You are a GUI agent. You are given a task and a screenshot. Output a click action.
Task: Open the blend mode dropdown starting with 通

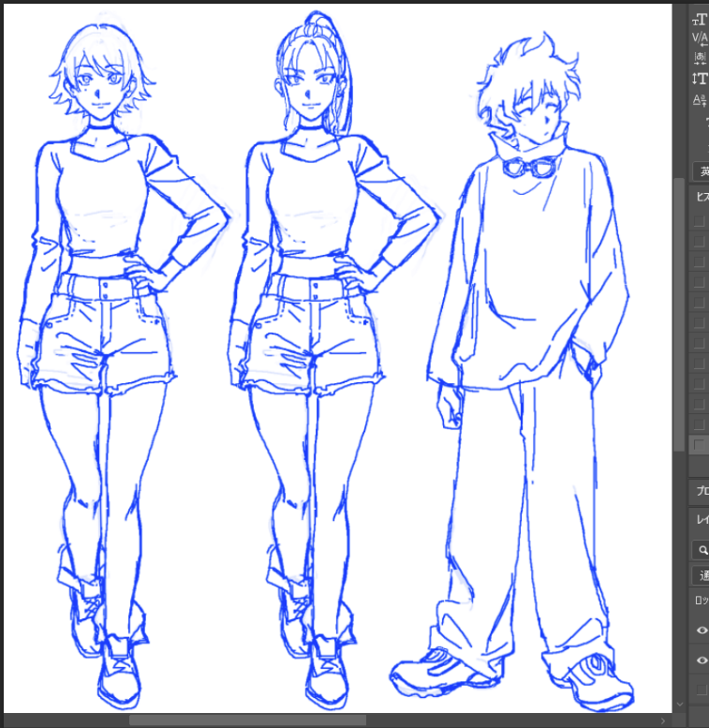701,575
